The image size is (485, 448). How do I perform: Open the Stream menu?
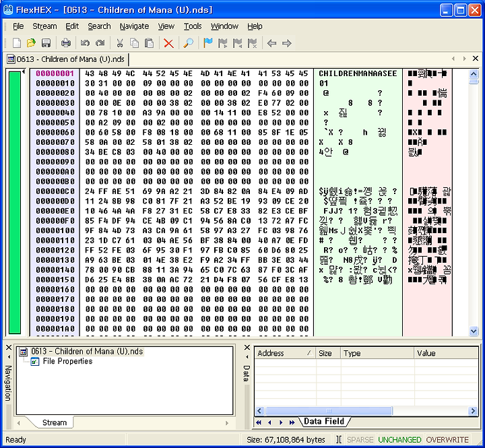[44, 26]
